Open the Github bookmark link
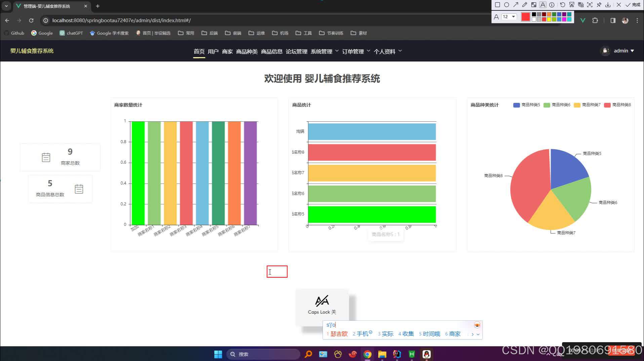The height and width of the screenshot is (361, 644). tap(14, 33)
